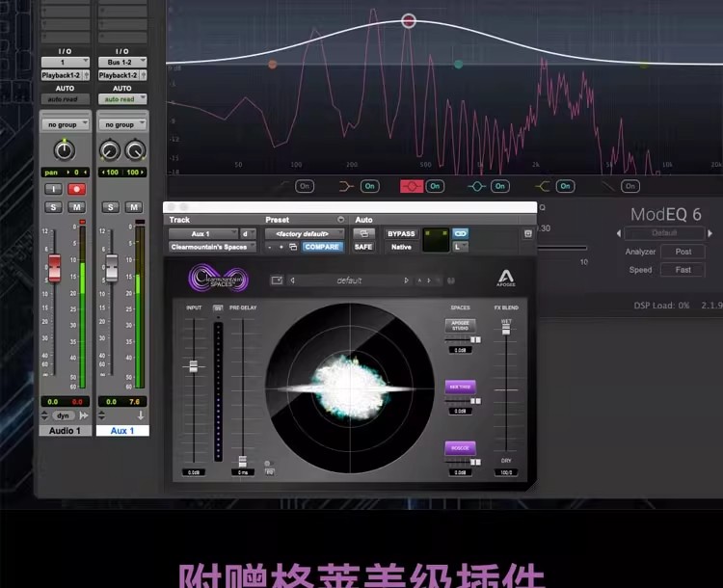
Task: Select the red bell band shape icon
Action: [412, 186]
